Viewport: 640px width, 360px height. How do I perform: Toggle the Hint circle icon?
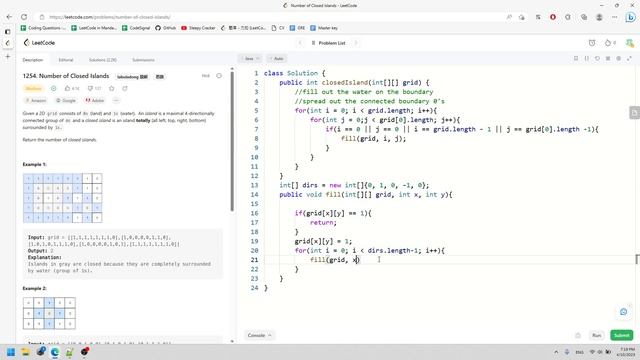click(x=219, y=76)
